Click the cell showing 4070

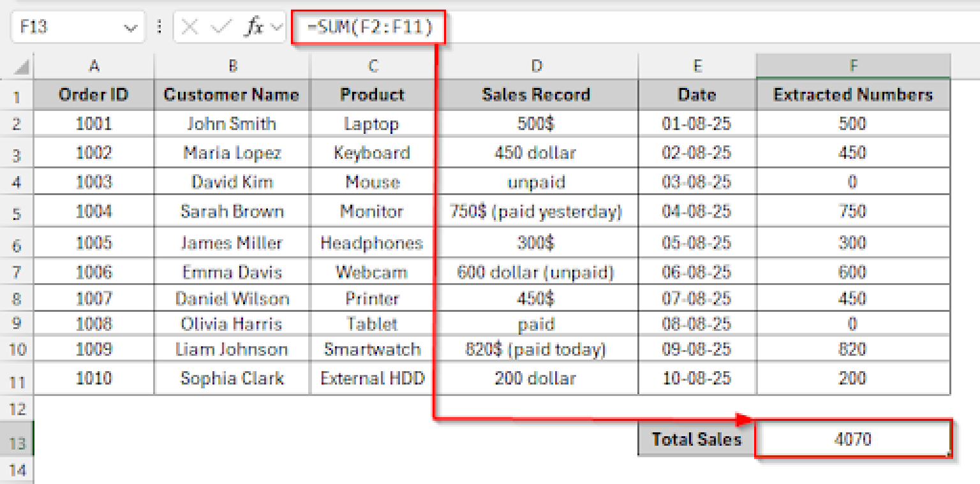coord(853,439)
